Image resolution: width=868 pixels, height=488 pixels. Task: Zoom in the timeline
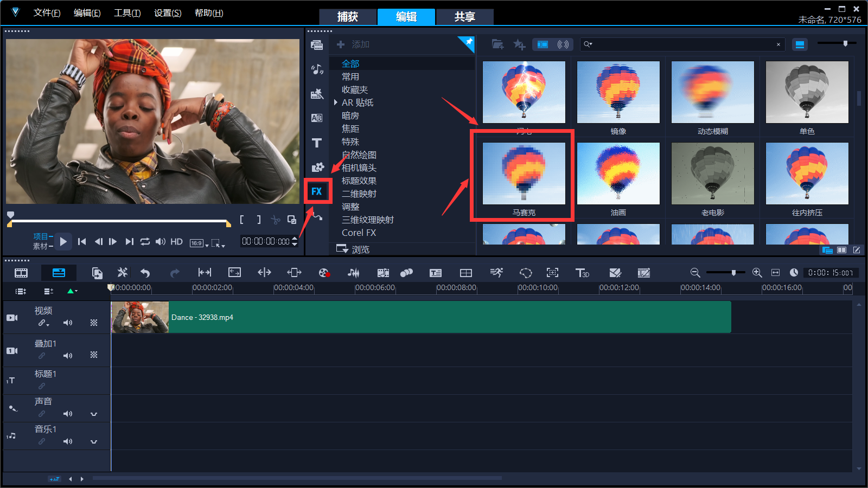(x=757, y=273)
